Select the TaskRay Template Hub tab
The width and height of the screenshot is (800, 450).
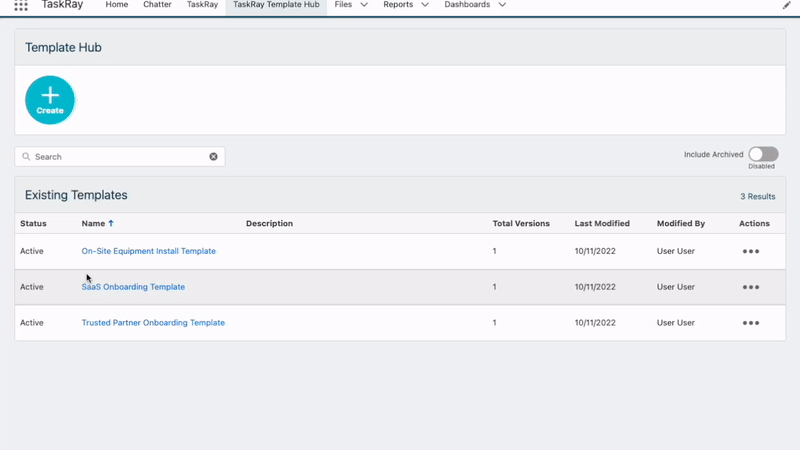coord(276,5)
